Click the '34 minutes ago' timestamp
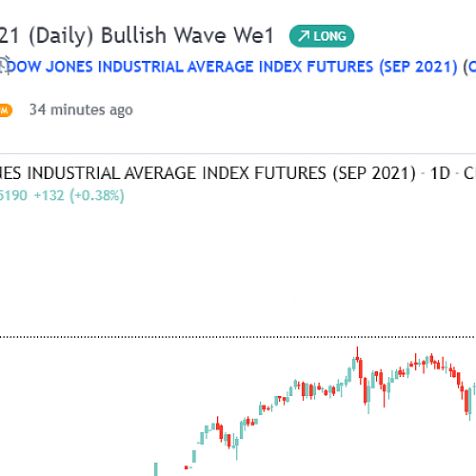 point(81,109)
